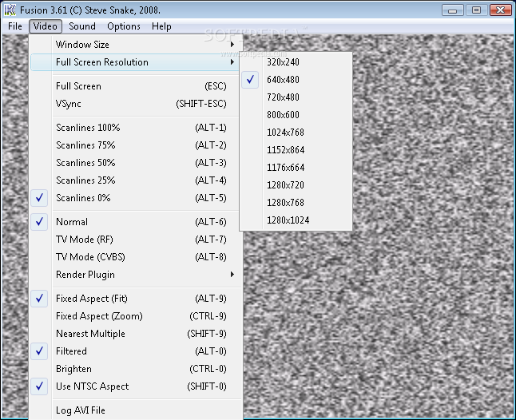
Task: Close the open Video menu
Action: (x=46, y=26)
